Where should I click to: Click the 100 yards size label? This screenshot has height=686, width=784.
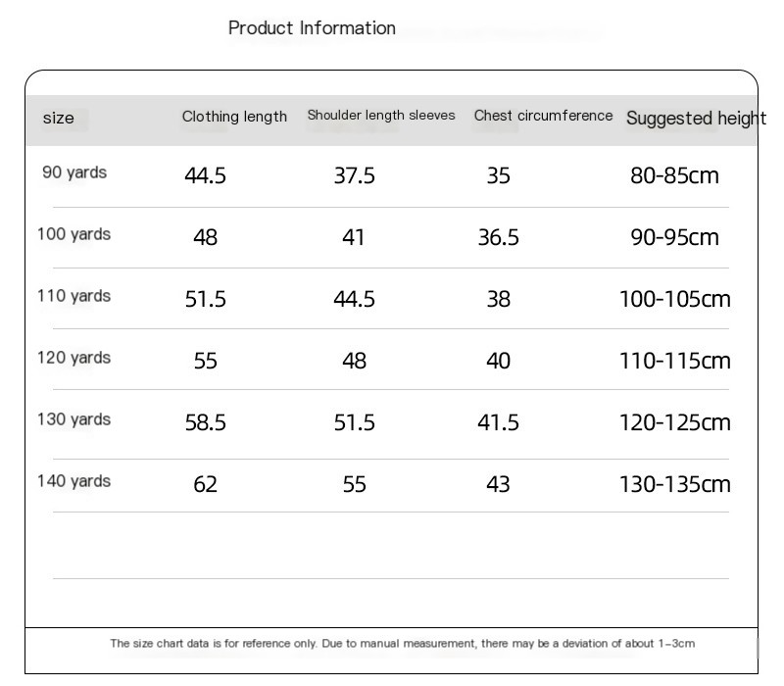73,234
